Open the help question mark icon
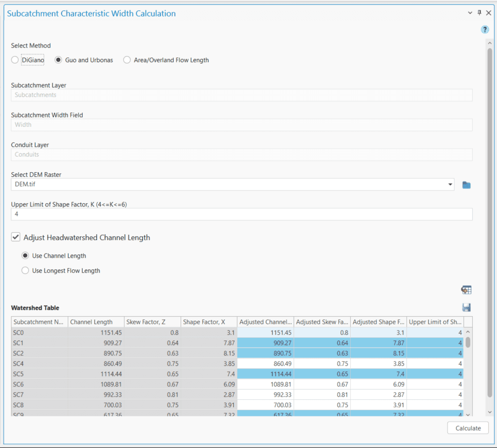The width and height of the screenshot is (497, 448). (x=485, y=29)
